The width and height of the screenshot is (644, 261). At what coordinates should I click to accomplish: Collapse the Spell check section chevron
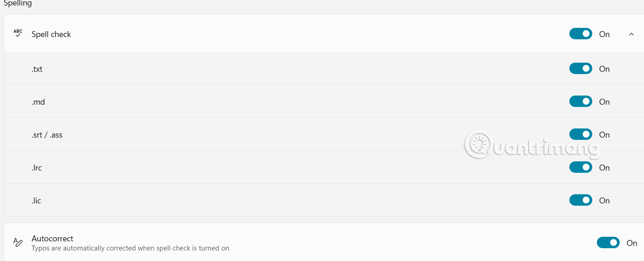631,34
